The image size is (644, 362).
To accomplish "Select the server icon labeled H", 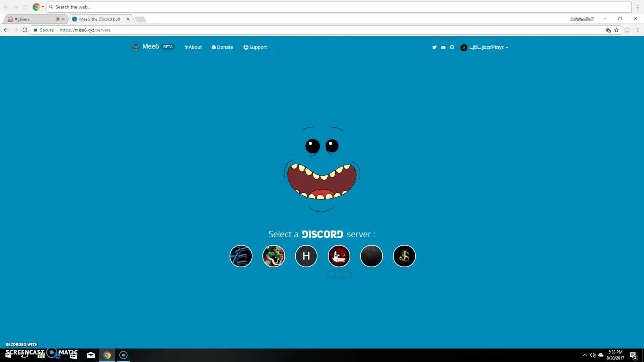I will (x=306, y=256).
